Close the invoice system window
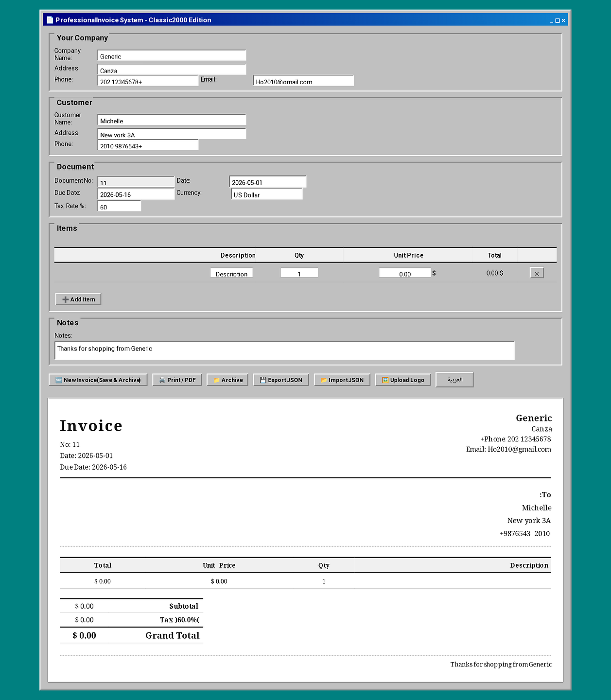The image size is (611, 700). click(564, 20)
